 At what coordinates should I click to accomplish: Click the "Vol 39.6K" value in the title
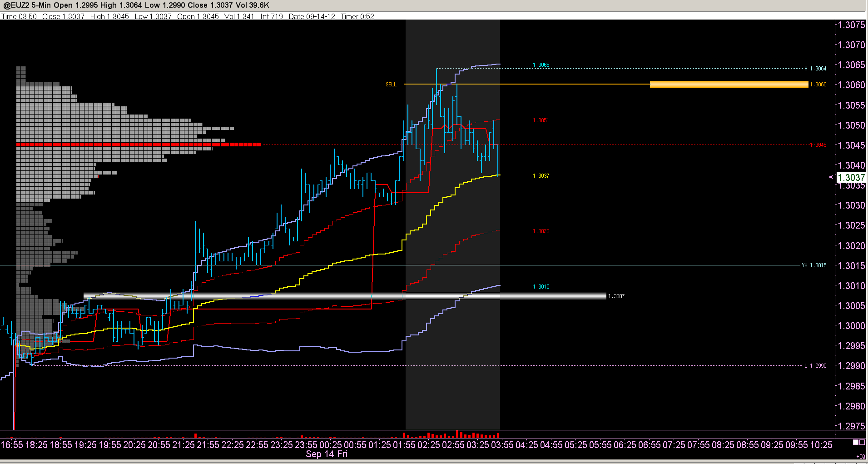coord(252,5)
